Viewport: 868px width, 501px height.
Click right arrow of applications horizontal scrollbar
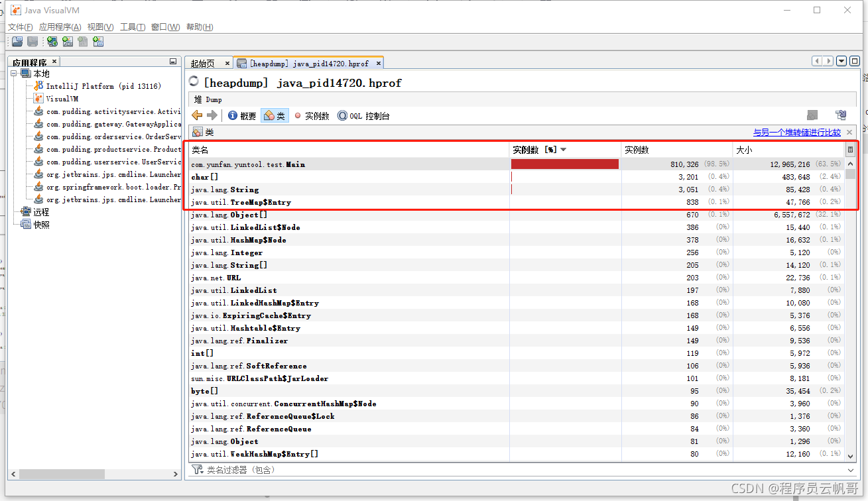[176, 474]
